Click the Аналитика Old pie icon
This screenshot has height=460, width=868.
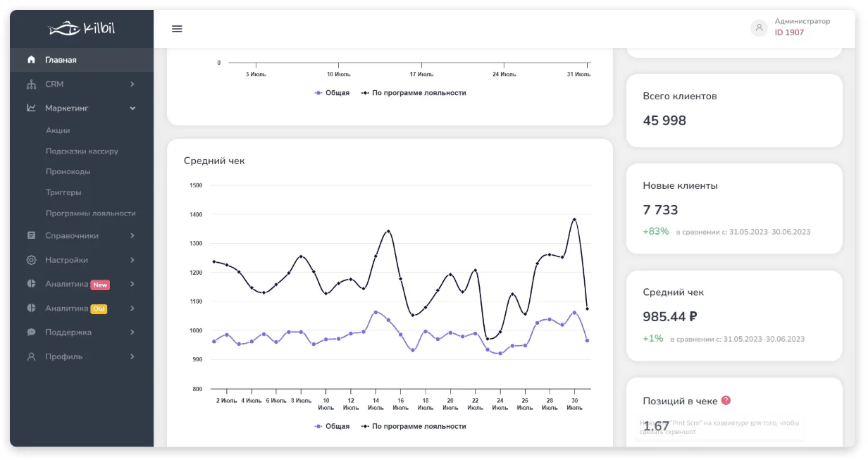31,308
